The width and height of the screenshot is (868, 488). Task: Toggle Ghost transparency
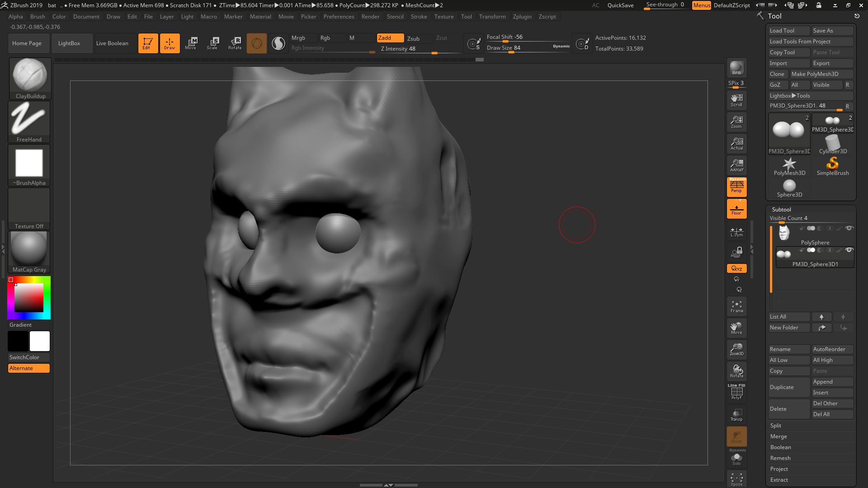tap(736, 436)
